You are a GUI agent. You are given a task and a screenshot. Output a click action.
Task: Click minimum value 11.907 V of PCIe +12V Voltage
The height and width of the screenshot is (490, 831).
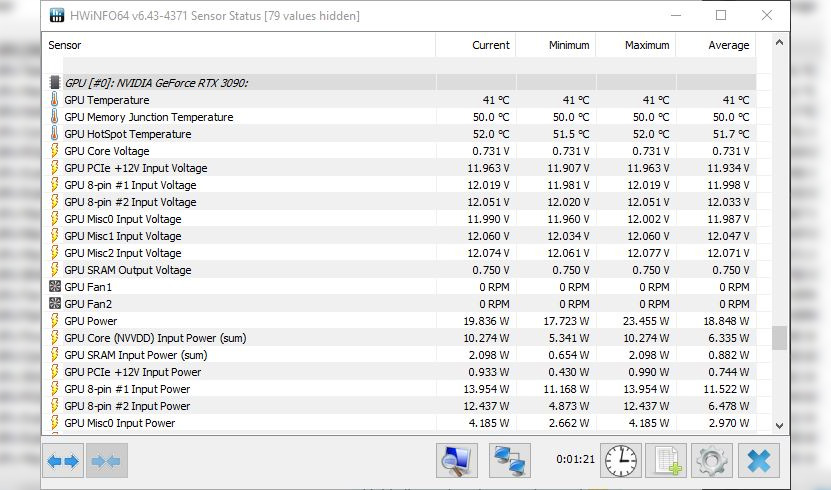(x=568, y=168)
